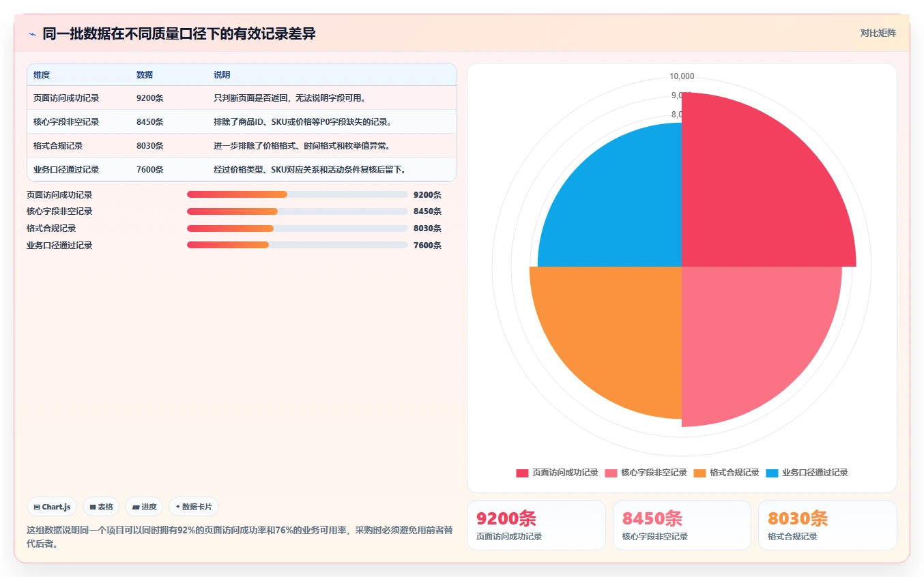Image resolution: width=924 pixels, height=577 pixels.
Task: Click the 9200条 table cell
Action: point(150,98)
